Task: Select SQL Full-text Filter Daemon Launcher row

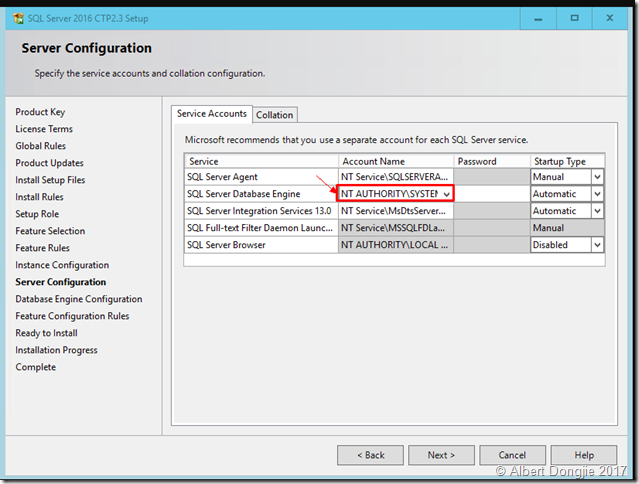Action: coord(261,228)
